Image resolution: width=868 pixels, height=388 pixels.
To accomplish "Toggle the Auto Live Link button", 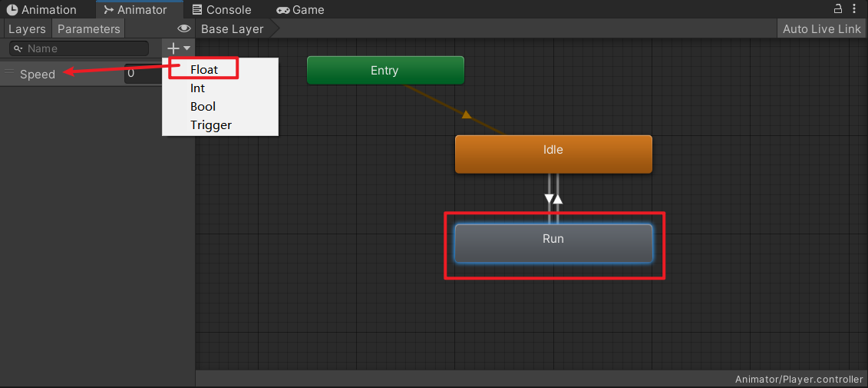I will click(x=821, y=28).
